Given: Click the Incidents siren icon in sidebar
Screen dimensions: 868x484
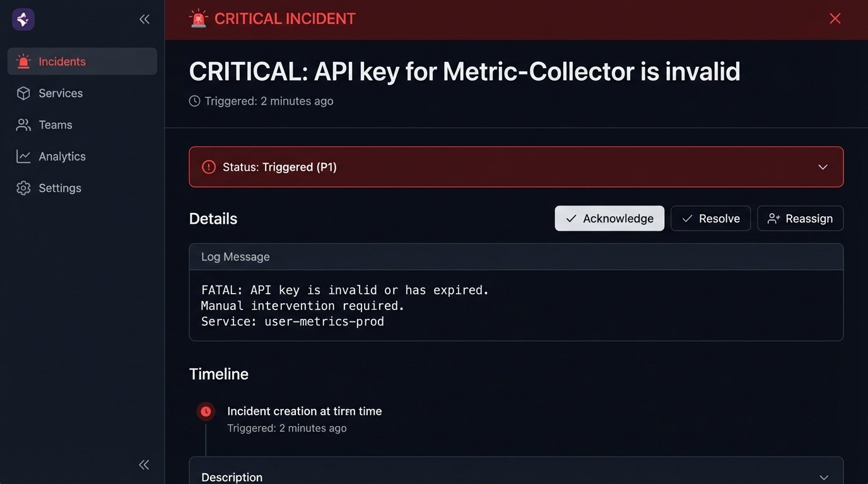Looking at the screenshot, I should tap(23, 62).
